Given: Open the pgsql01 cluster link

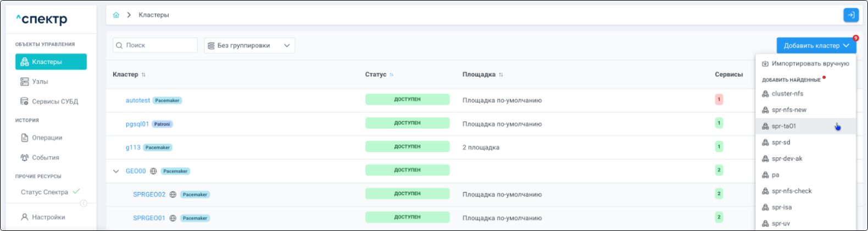Looking at the screenshot, I should 137,124.
